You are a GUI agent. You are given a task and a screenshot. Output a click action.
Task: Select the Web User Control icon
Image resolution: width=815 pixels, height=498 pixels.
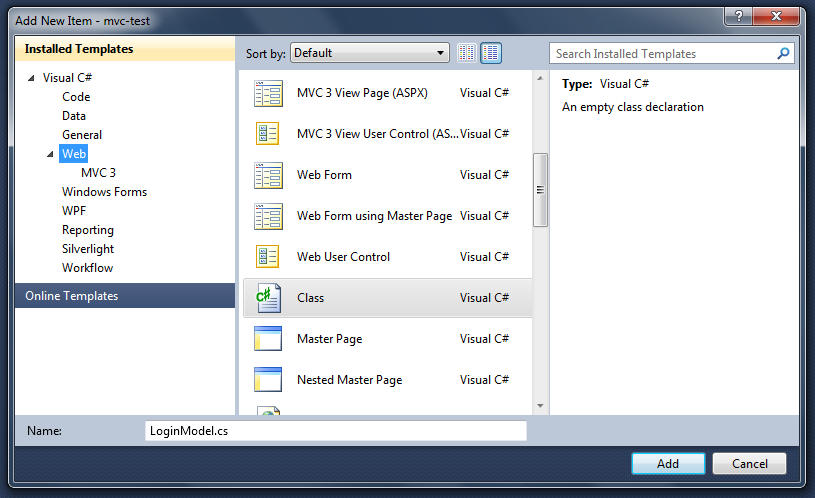pyautogui.click(x=268, y=257)
